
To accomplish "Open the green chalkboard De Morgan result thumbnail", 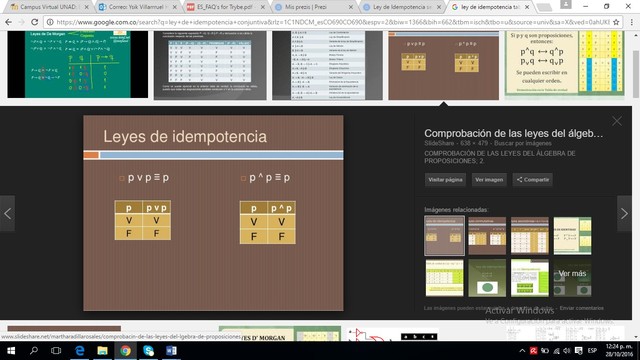I will [x=78, y=64].
